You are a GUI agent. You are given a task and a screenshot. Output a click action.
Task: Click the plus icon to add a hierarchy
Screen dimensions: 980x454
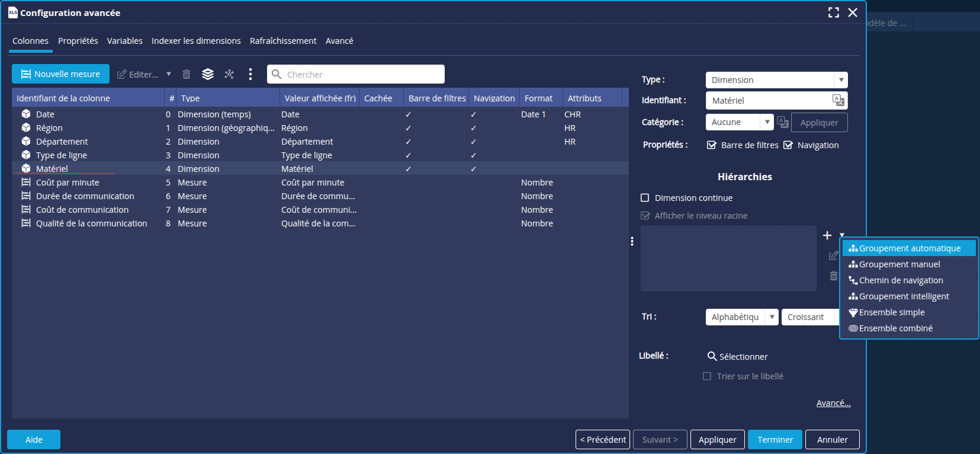tap(827, 235)
